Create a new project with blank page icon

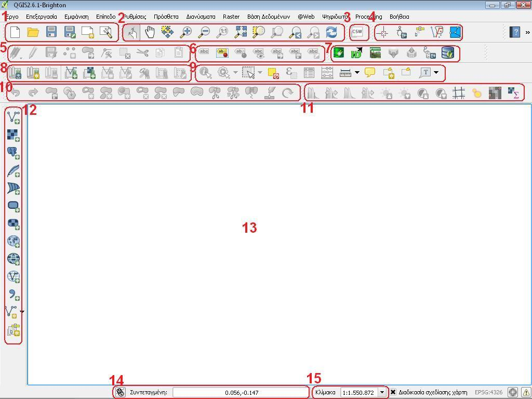point(15,32)
